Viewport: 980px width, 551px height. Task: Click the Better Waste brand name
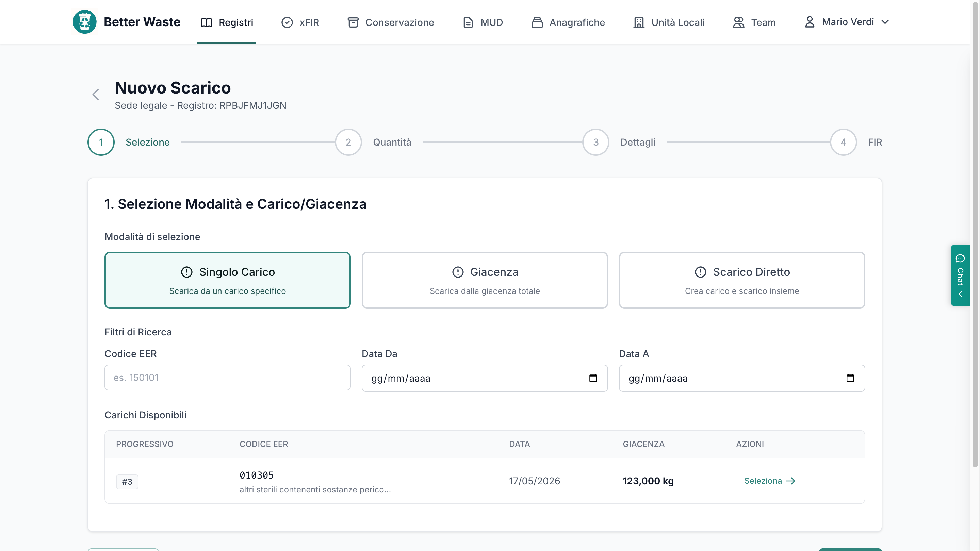click(x=142, y=22)
